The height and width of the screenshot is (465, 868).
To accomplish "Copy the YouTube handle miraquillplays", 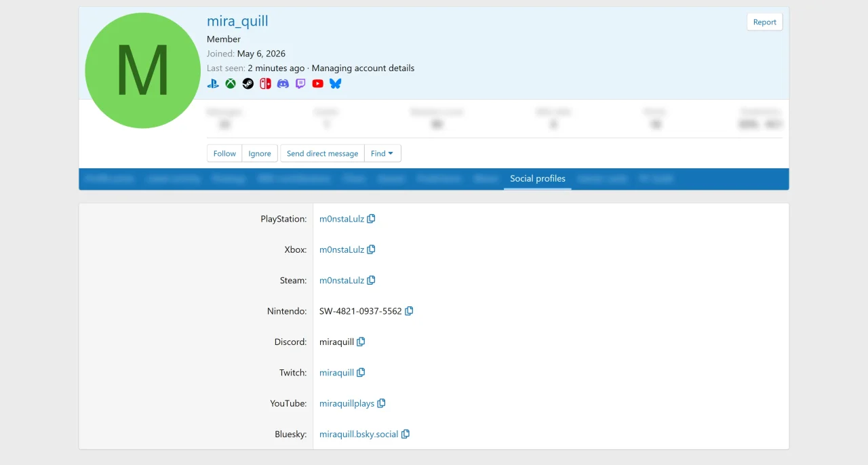I will click(381, 403).
